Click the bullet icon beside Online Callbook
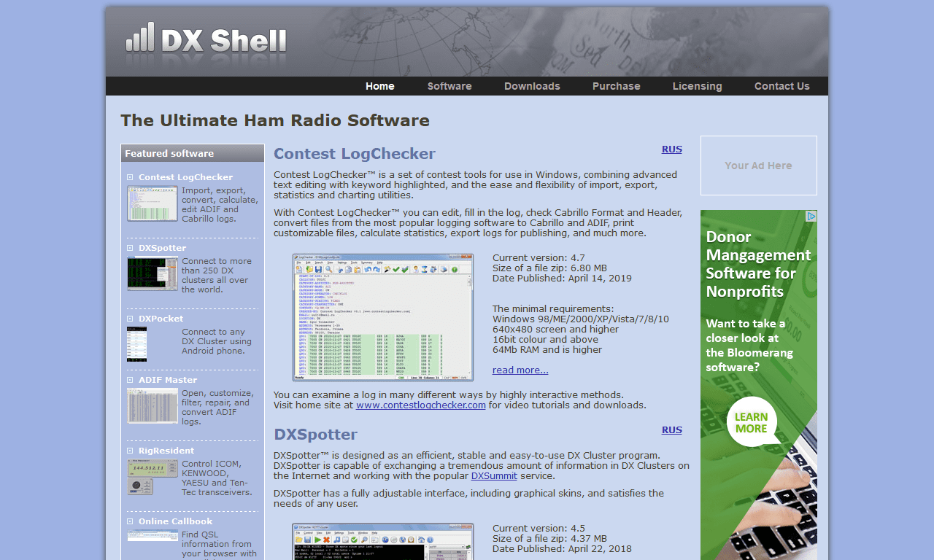 [x=130, y=521]
